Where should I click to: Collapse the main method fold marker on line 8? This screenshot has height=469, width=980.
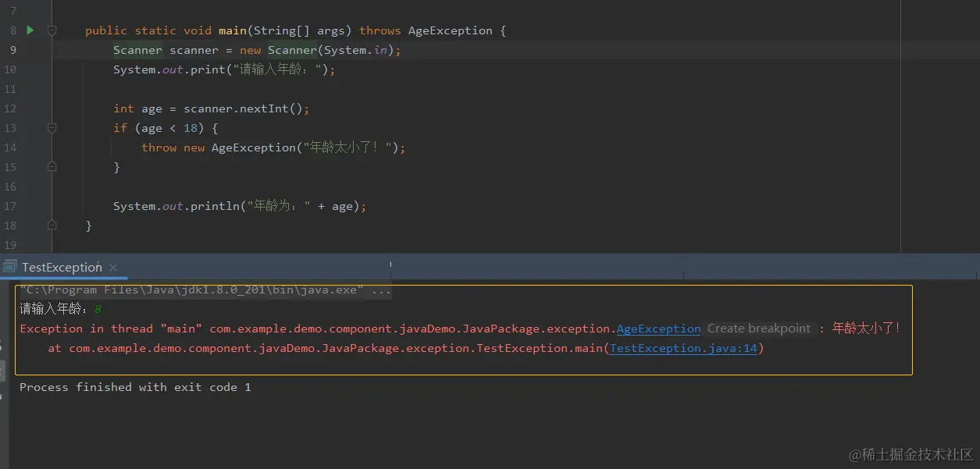[52, 30]
